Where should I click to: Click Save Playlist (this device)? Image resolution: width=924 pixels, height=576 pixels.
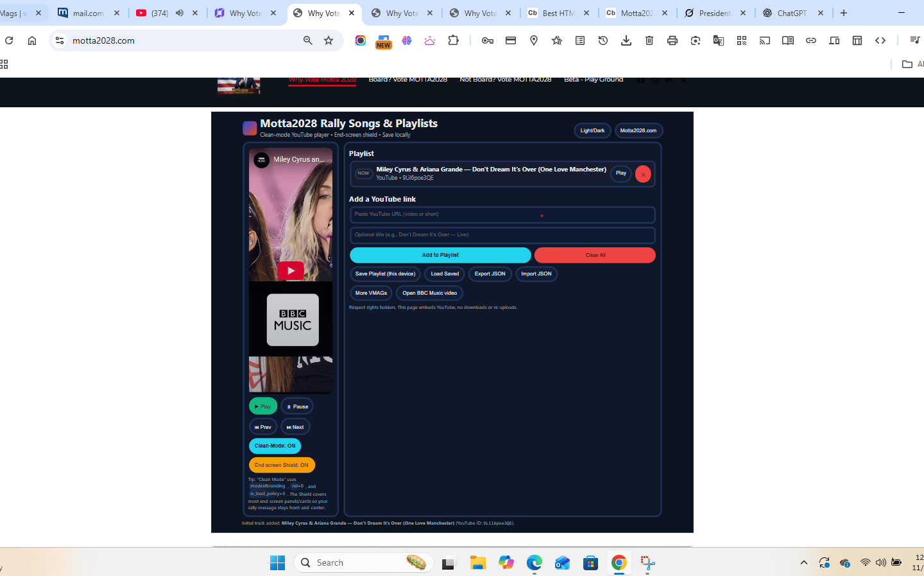(x=385, y=274)
